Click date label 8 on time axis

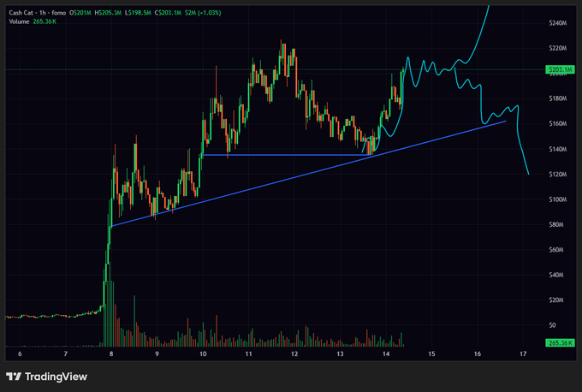pos(111,353)
